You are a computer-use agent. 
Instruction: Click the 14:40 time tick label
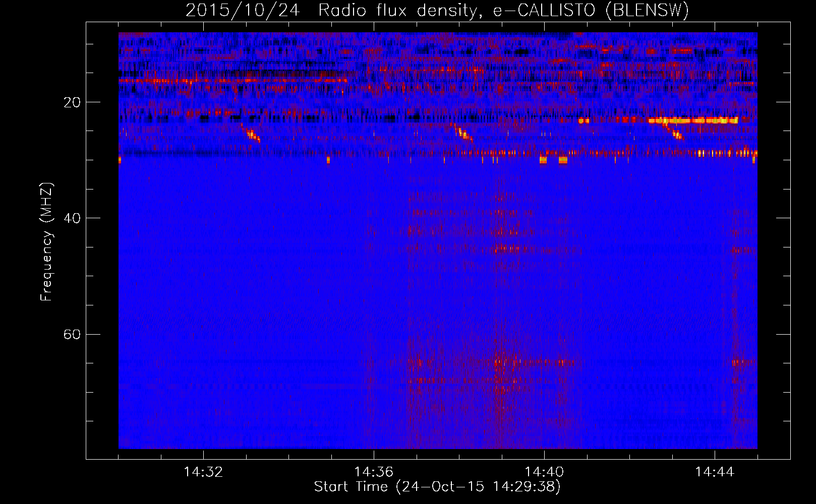coord(544,472)
